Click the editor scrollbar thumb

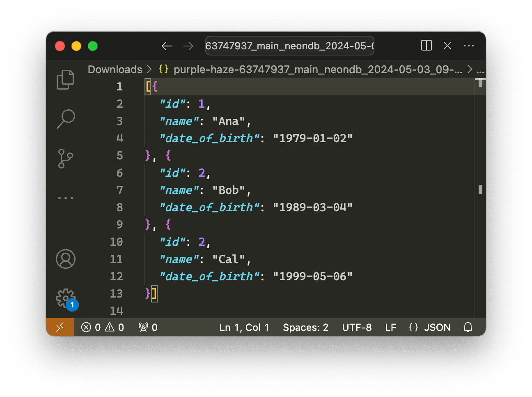pos(480,189)
